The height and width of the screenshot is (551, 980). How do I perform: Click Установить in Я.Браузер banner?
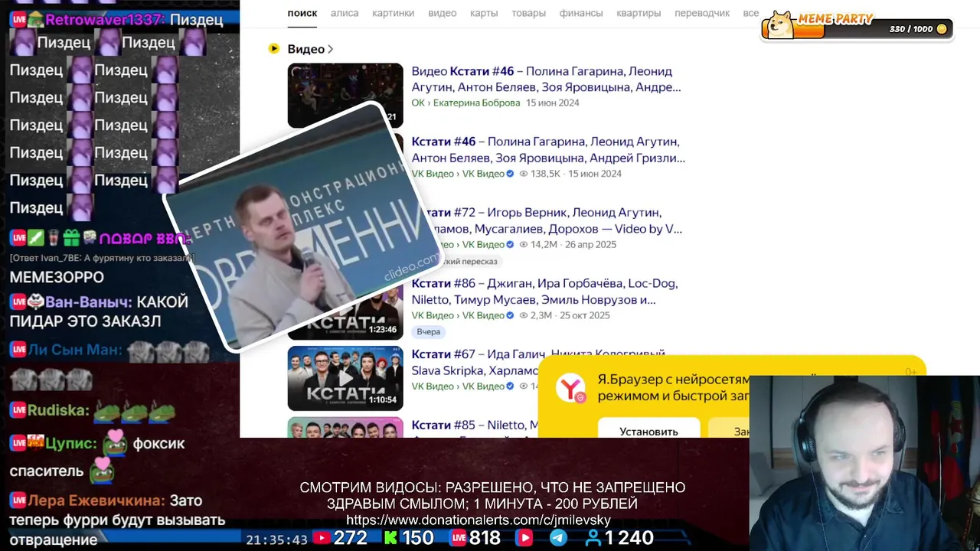648,431
